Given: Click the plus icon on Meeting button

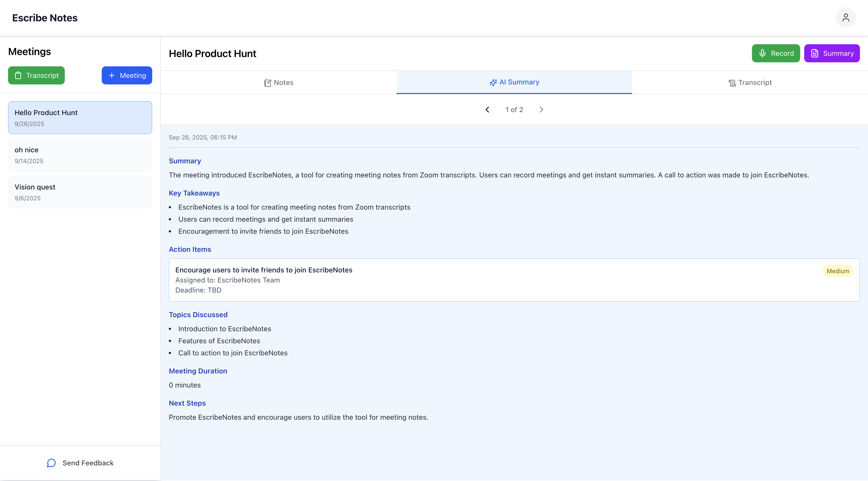Looking at the screenshot, I should point(112,75).
